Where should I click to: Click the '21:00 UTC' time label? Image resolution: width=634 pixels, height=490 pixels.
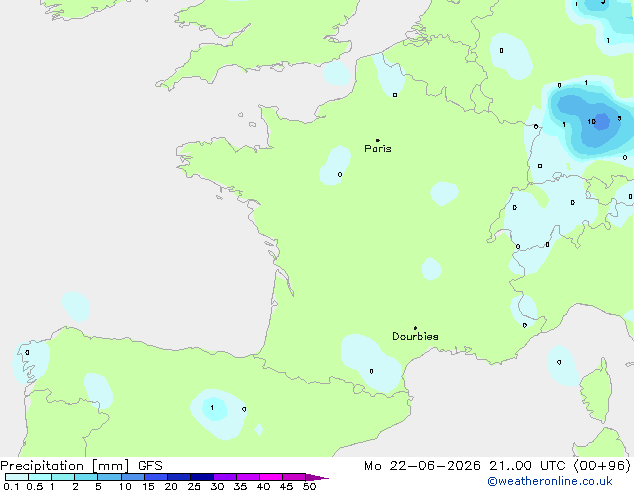tap(527, 466)
